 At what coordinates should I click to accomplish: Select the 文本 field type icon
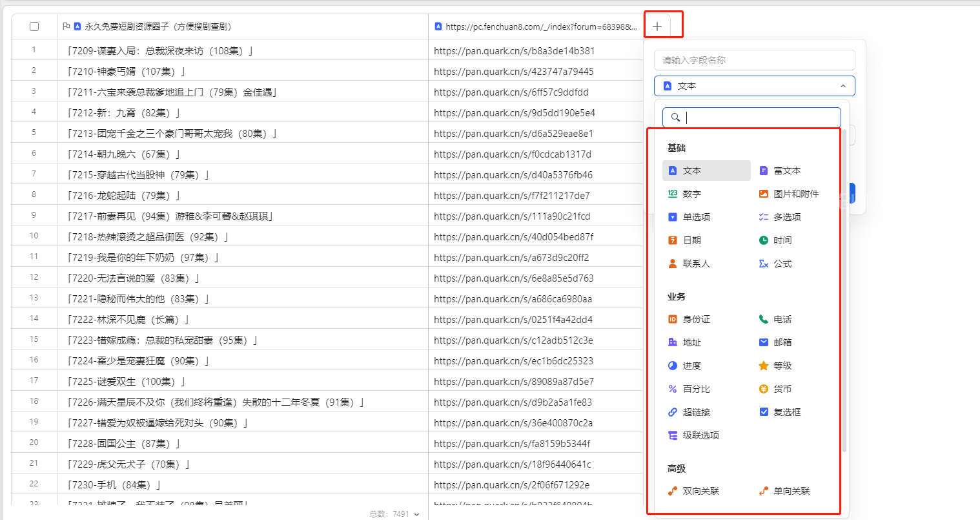click(x=673, y=171)
